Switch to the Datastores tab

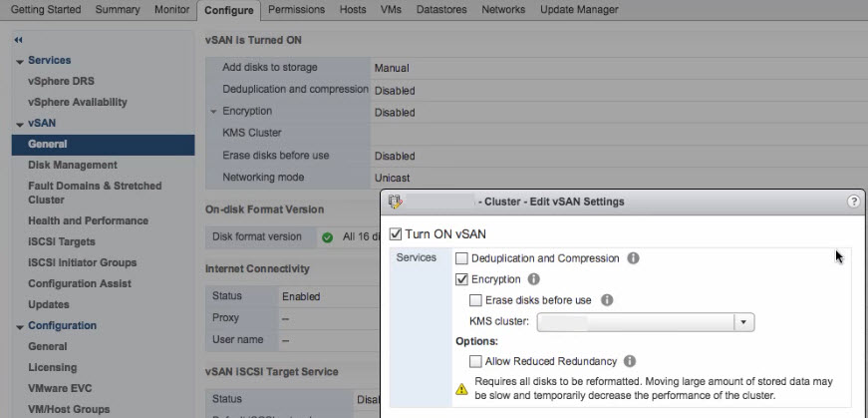click(441, 9)
